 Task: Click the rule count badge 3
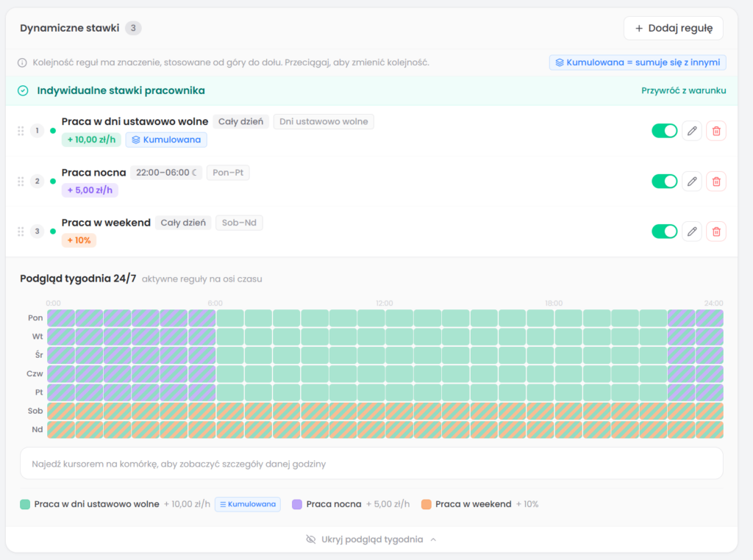pos(133,29)
